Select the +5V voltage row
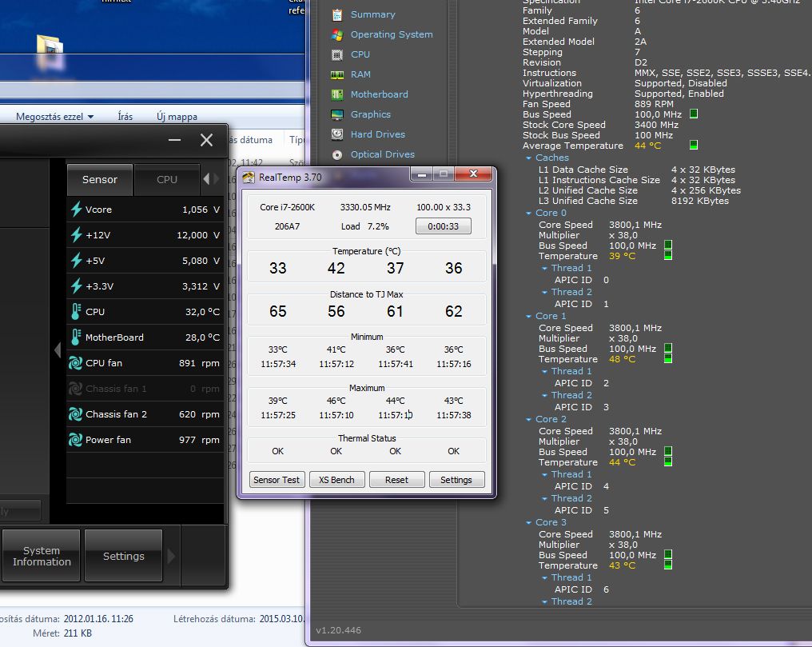This screenshot has height=647, width=812. click(x=145, y=261)
